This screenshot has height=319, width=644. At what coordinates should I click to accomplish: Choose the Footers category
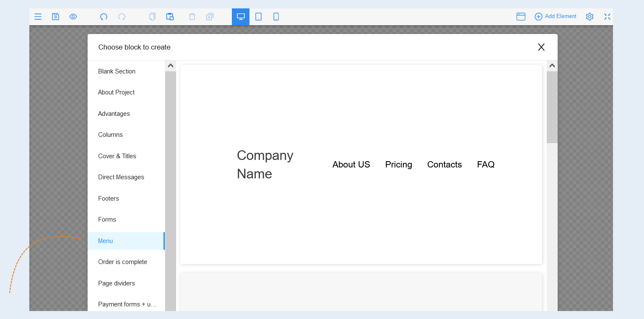point(126,199)
